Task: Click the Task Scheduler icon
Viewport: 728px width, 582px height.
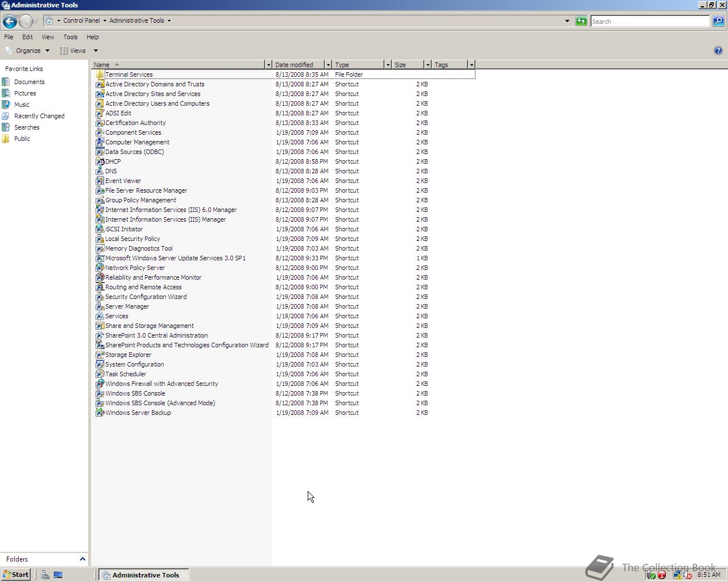Action: click(100, 374)
